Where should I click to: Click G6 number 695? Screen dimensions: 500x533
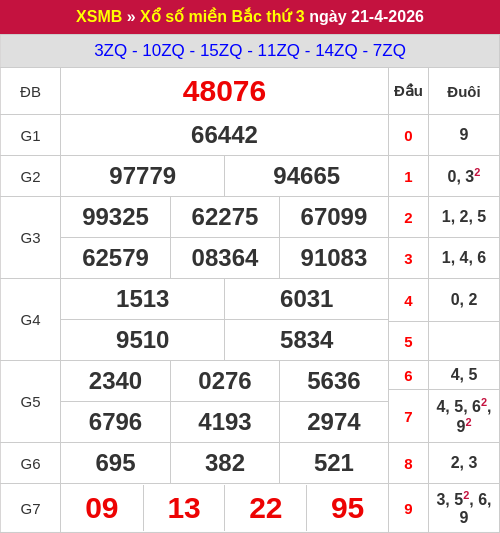point(115,463)
